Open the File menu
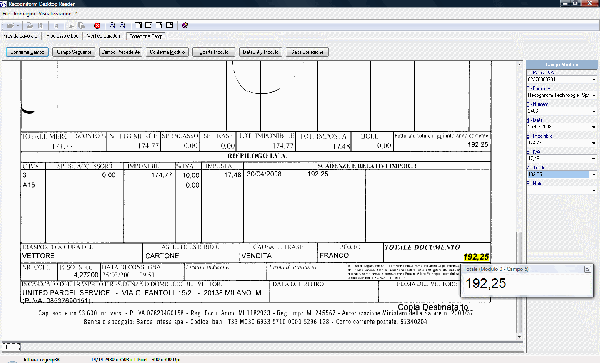The width and height of the screenshot is (600, 363). pyautogui.click(x=6, y=14)
